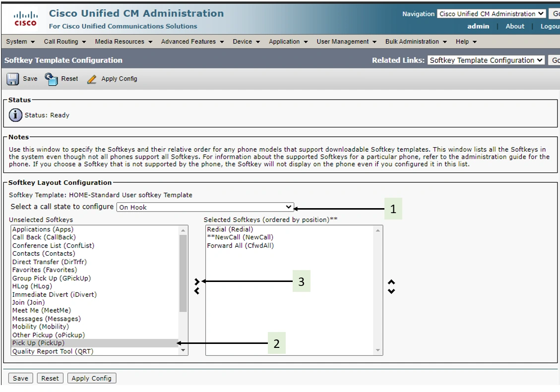Select **NewCall (NewCall) in Selected Softkeys
The height and width of the screenshot is (392, 560).
289,237
